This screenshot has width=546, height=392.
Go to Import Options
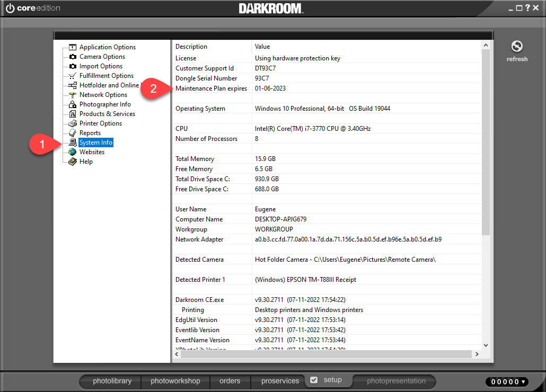(x=101, y=66)
